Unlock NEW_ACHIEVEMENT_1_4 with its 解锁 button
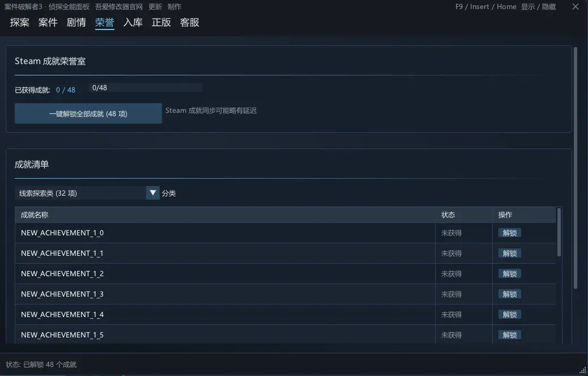Screen dimensions: 588x376 point(510,314)
